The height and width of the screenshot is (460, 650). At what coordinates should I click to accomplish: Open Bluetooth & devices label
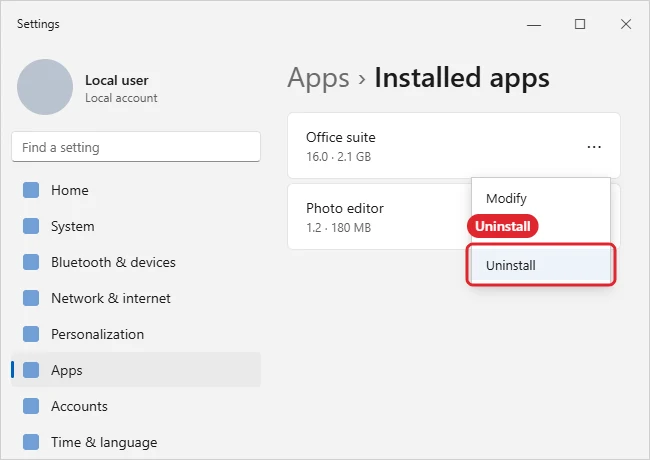click(x=113, y=262)
